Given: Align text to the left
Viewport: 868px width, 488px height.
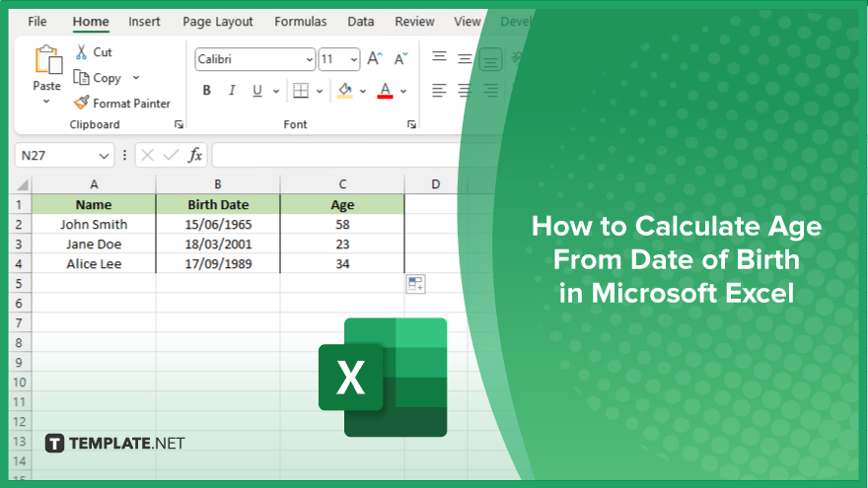Looking at the screenshot, I should pos(440,90).
